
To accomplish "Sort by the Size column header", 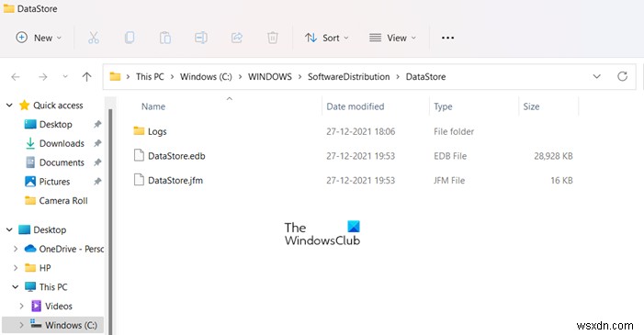I will pos(531,106).
